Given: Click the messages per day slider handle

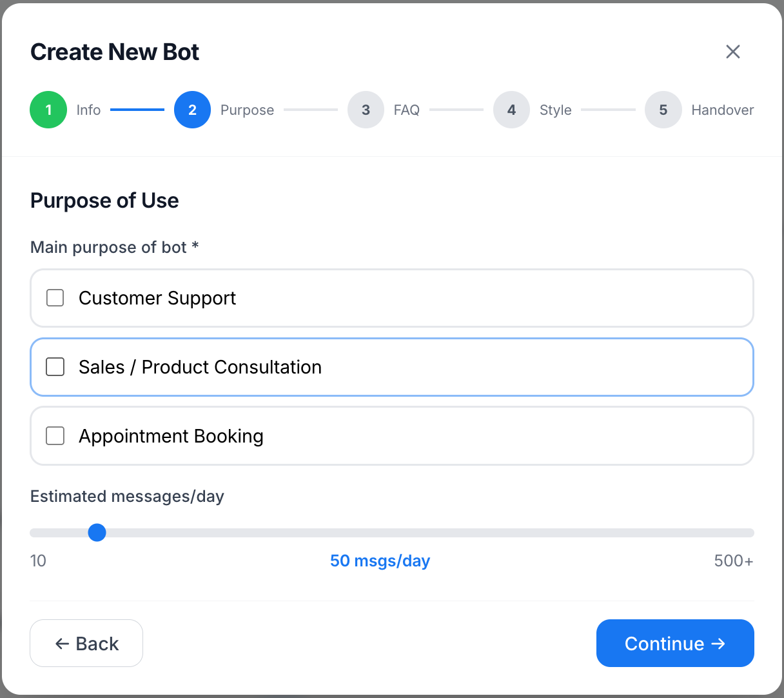Looking at the screenshot, I should [97, 533].
